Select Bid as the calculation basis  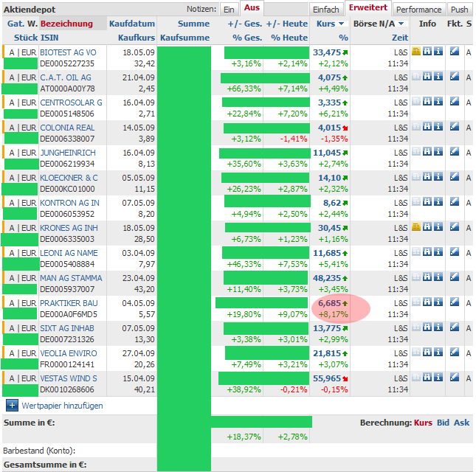coord(443,423)
